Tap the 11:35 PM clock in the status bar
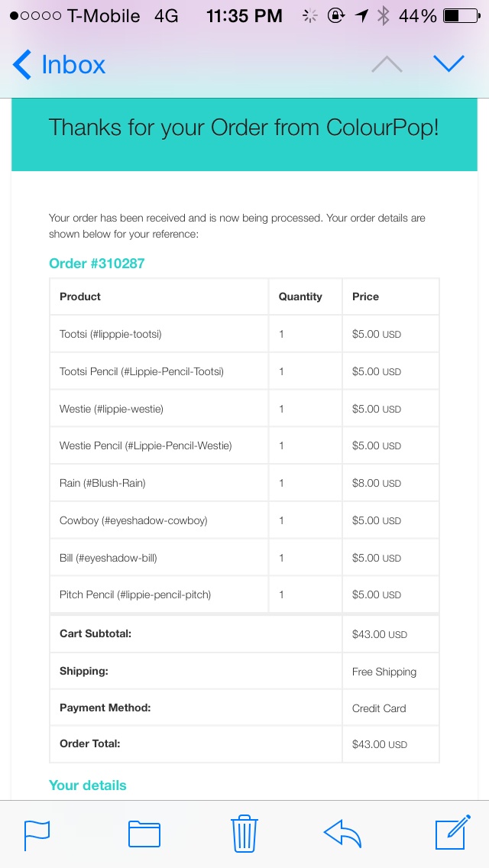 pyautogui.click(x=244, y=16)
